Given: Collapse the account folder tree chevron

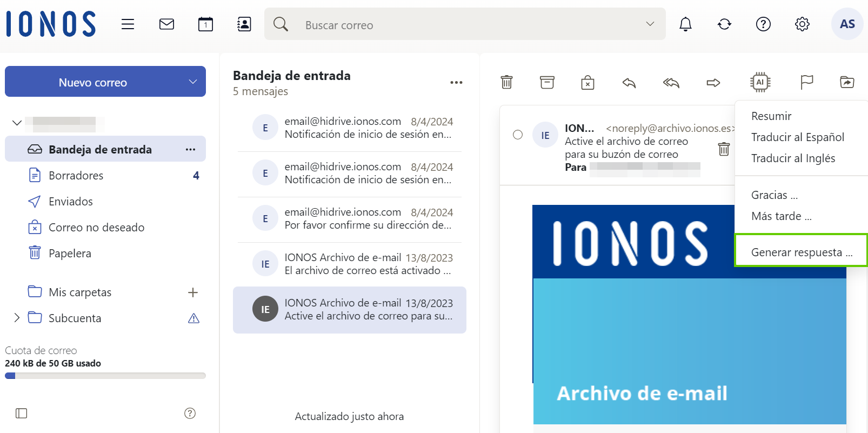Looking at the screenshot, I should tap(17, 123).
